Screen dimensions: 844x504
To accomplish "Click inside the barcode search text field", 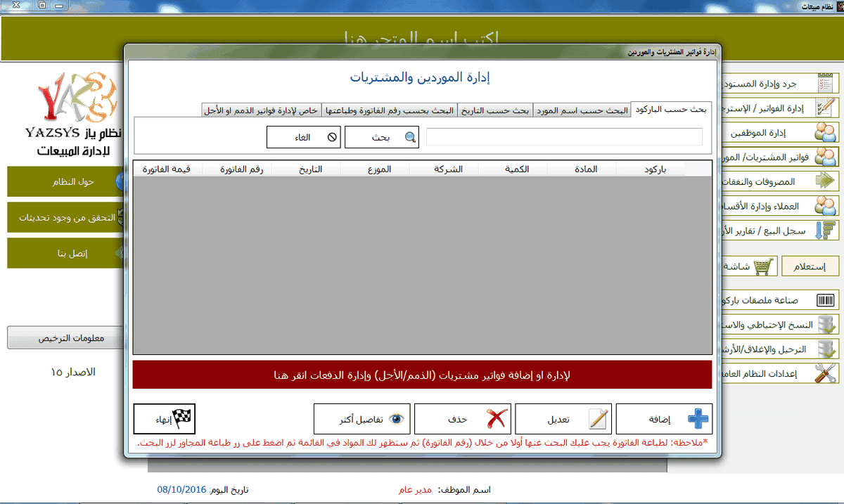I will click(564, 137).
